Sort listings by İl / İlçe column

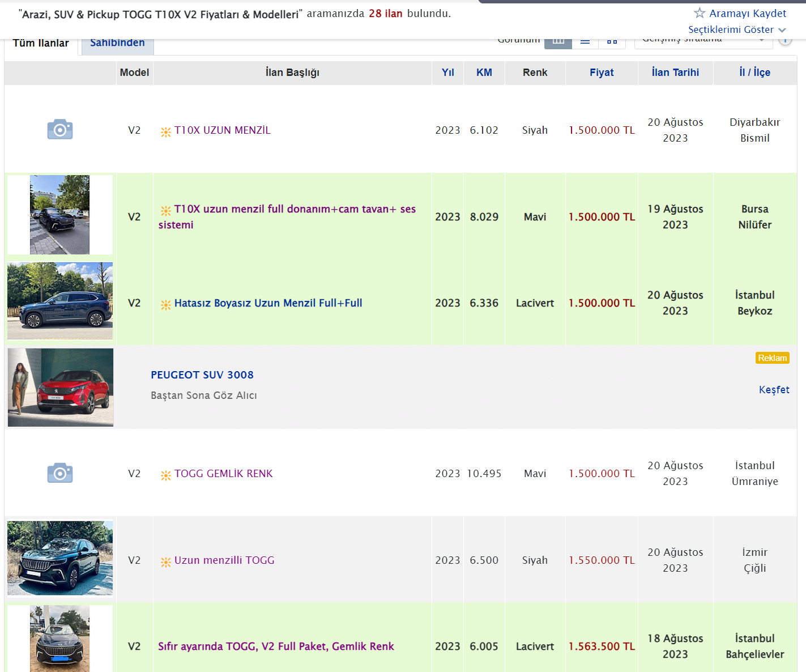point(754,73)
